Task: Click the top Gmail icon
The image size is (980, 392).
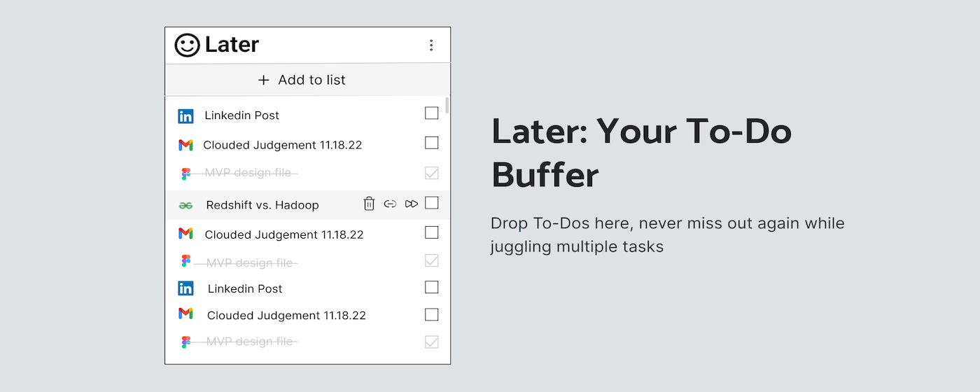Action: point(185,145)
